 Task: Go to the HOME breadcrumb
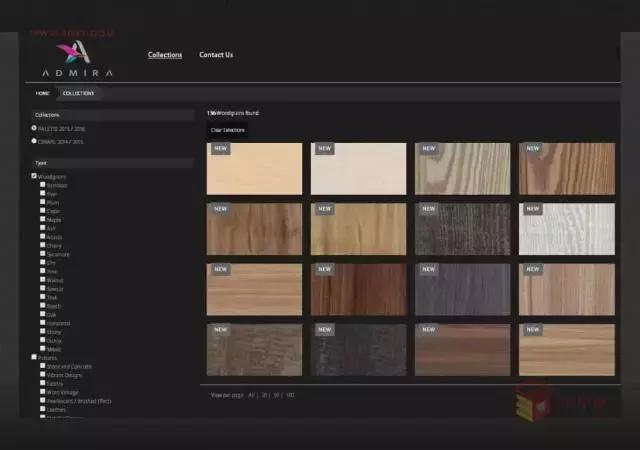pos(43,93)
